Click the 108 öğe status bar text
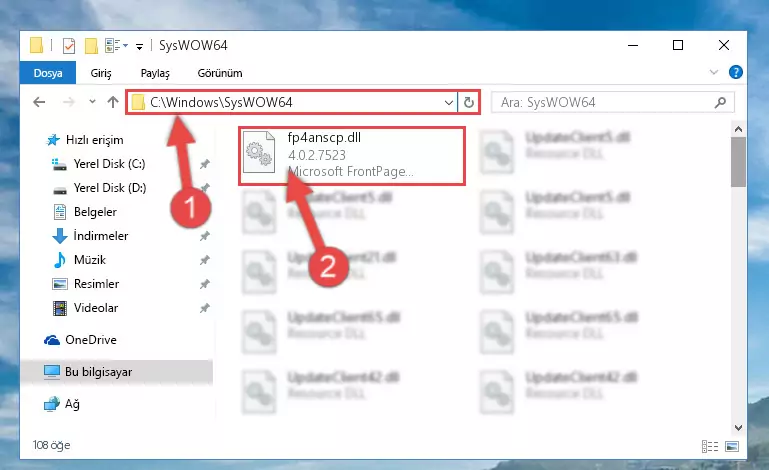The image size is (769, 470). point(51,445)
